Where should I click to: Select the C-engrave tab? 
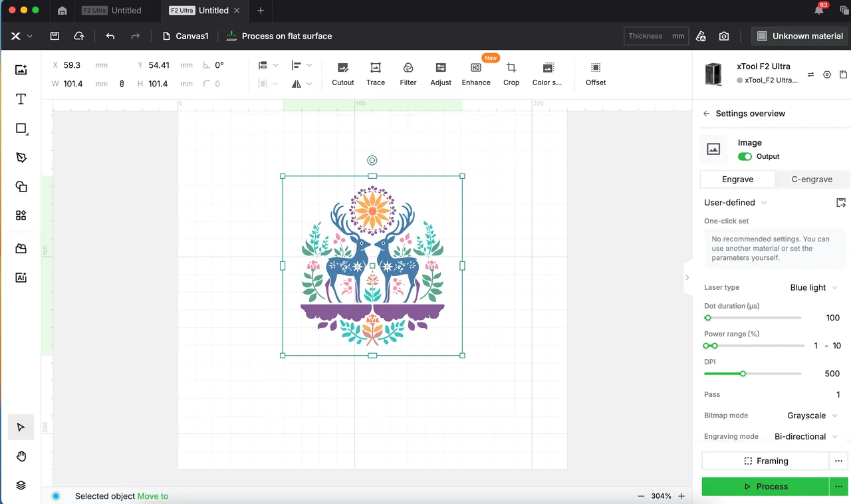pos(812,180)
